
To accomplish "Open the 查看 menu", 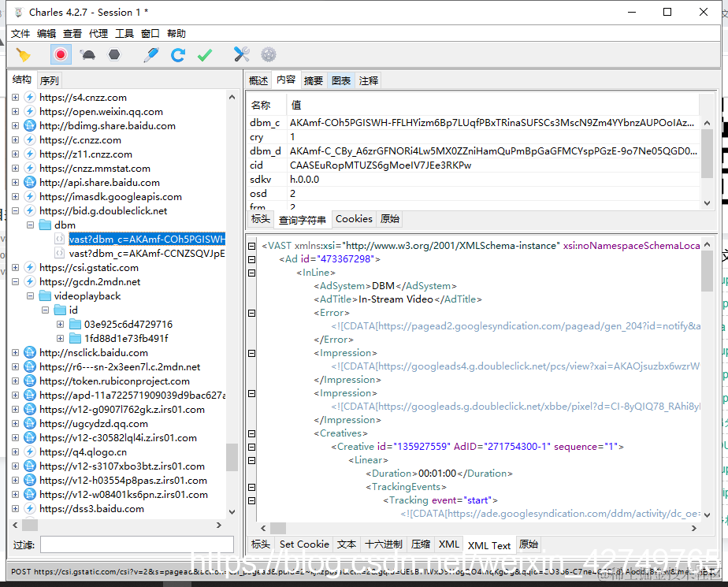I will click(x=72, y=33).
